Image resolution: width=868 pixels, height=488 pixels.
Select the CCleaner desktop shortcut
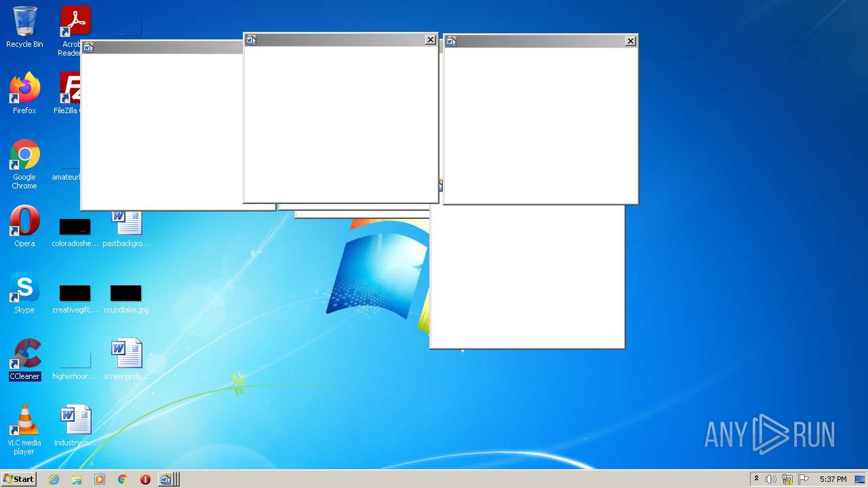click(24, 359)
